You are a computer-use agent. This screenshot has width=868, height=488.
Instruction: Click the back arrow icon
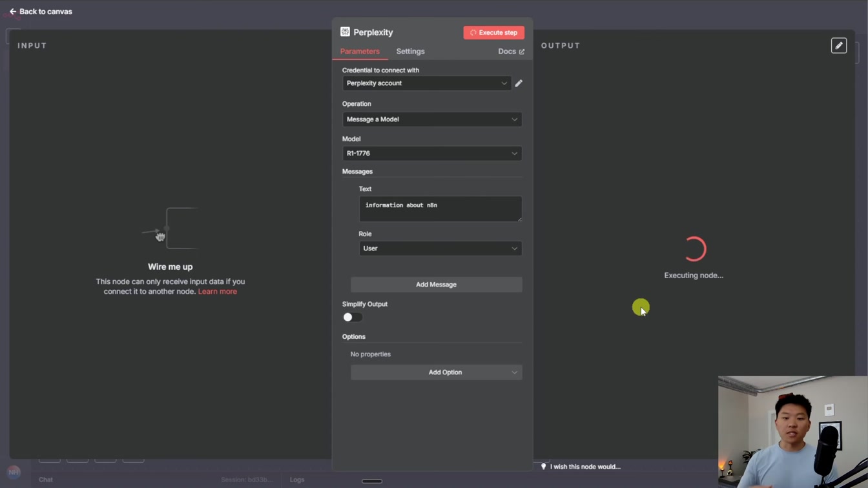click(13, 12)
